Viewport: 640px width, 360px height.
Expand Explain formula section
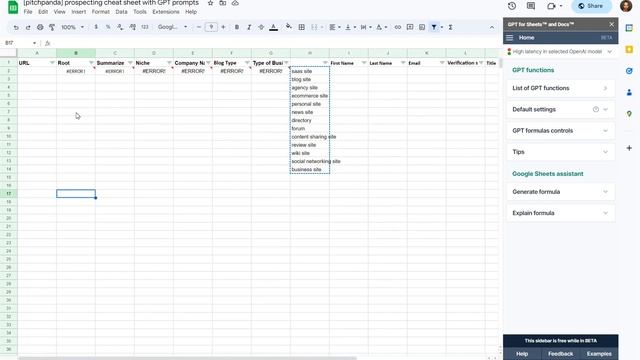coord(560,213)
